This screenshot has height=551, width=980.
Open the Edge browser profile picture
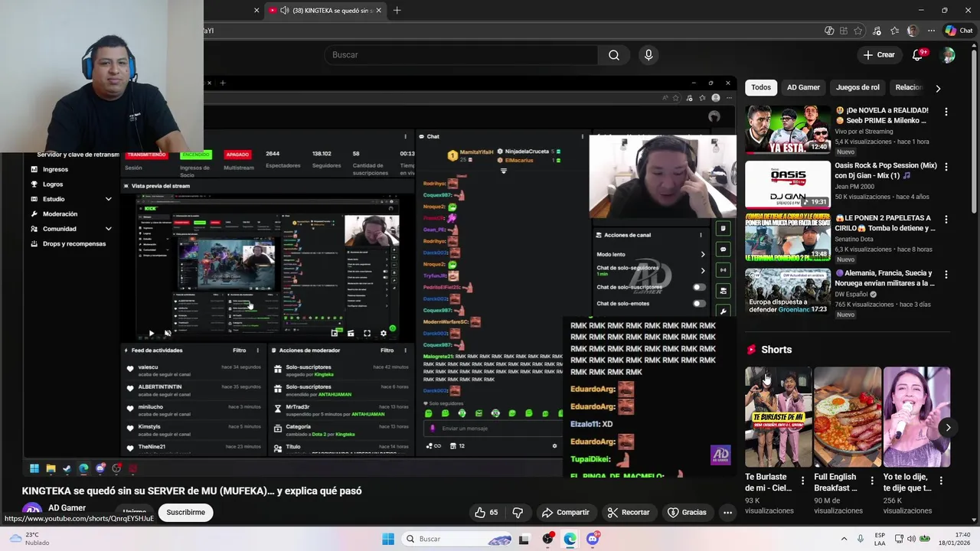pos(913,31)
